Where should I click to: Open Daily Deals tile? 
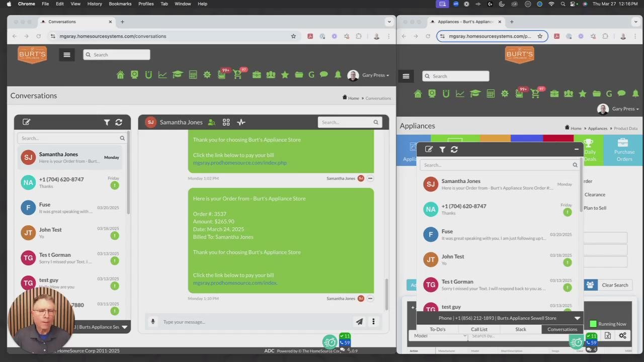[x=589, y=149]
